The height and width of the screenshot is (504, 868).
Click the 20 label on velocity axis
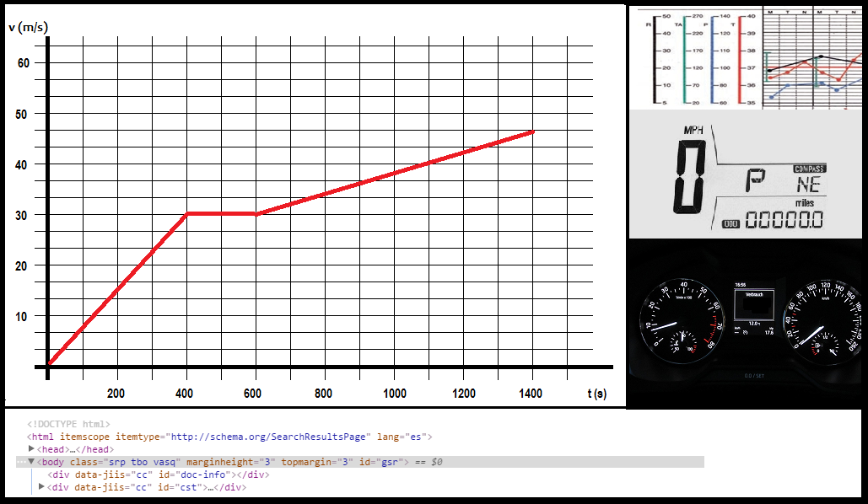(21, 266)
